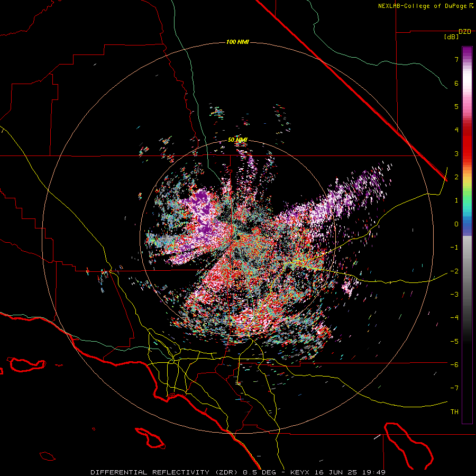Click the -7 value on color scale
476x476 pixels.
[x=454, y=388]
